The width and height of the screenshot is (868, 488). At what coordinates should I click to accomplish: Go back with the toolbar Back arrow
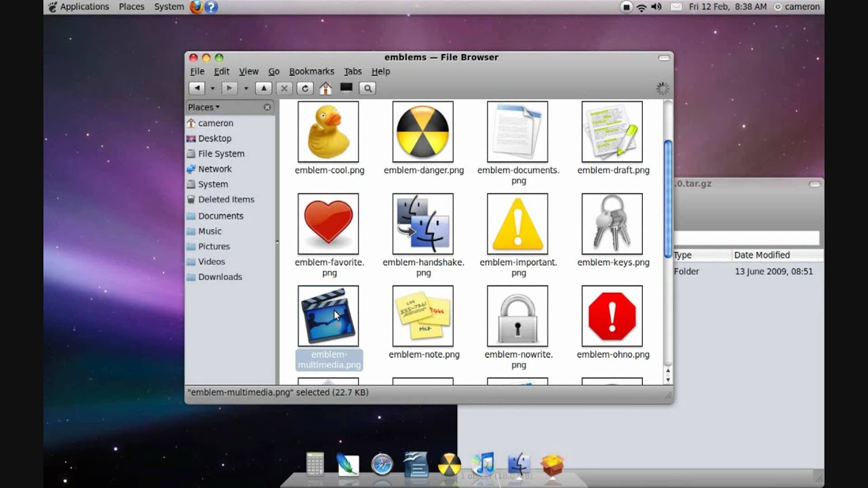[197, 88]
